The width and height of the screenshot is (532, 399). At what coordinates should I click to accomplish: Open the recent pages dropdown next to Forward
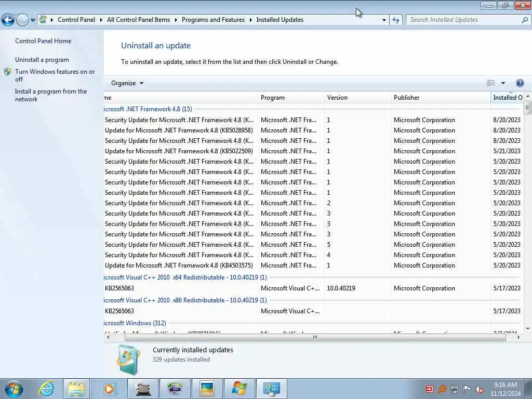pos(33,20)
